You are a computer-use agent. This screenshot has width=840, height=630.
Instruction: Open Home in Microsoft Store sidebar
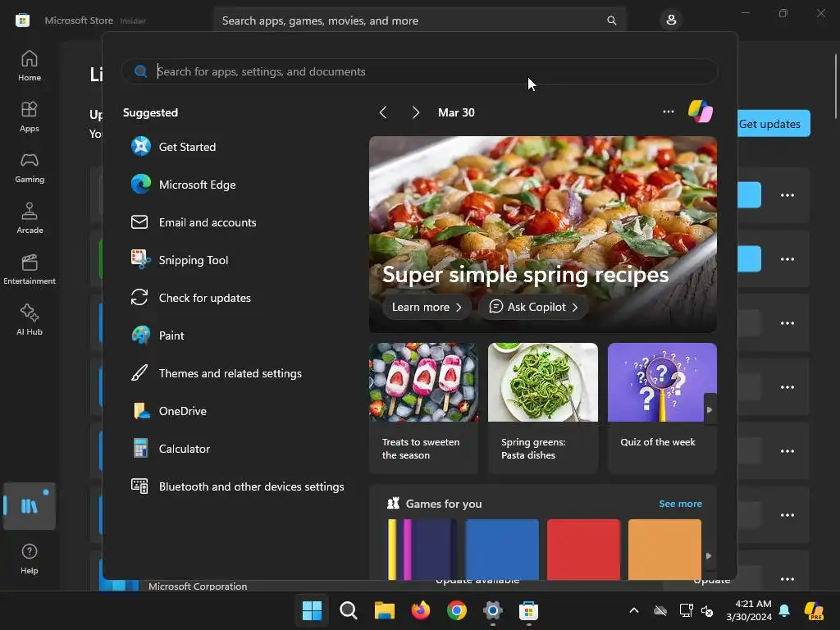[x=30, y=66]
